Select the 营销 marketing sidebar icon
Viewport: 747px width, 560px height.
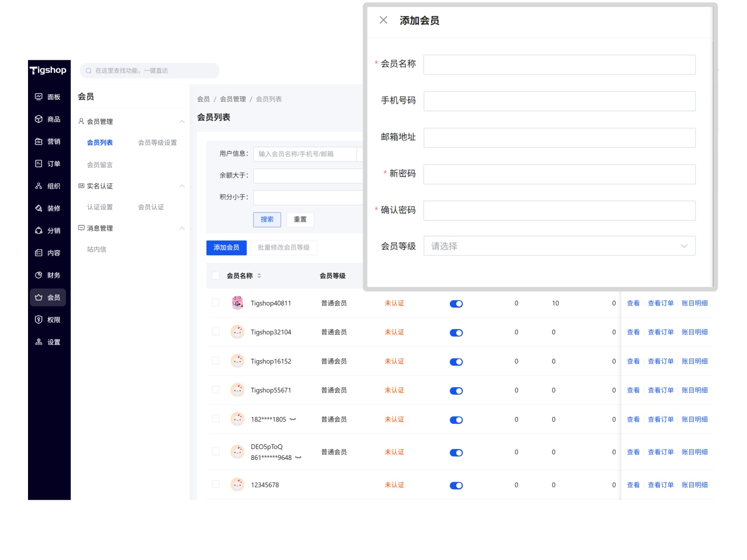39,141
